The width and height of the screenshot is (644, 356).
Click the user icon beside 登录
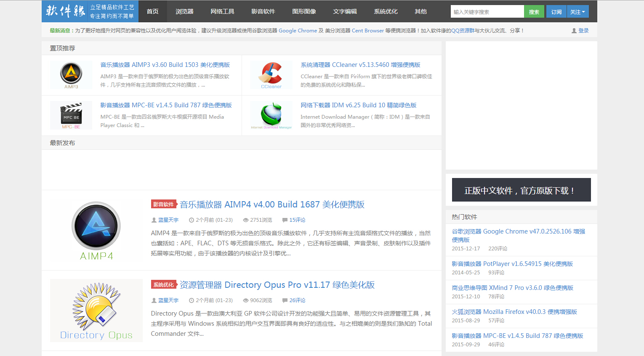coord(574,31)
